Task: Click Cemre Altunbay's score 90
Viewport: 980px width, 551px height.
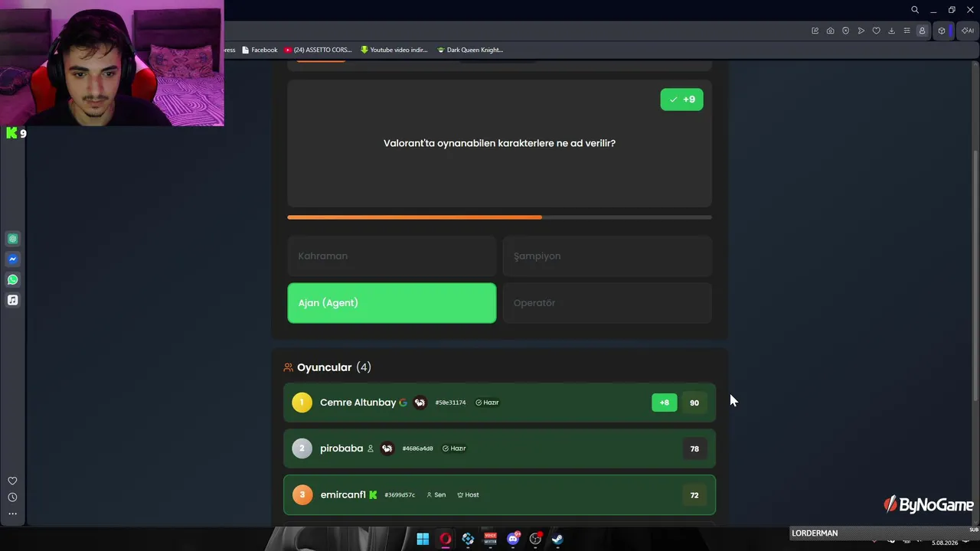Action: point(694,403)
